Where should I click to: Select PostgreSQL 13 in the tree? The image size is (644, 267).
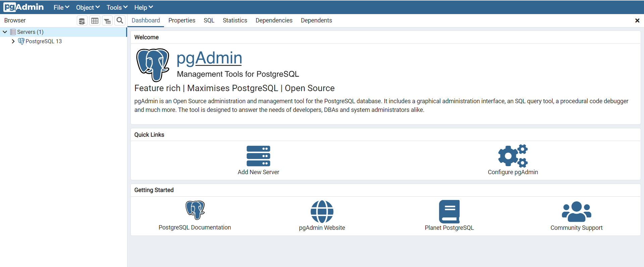point(44,41)
